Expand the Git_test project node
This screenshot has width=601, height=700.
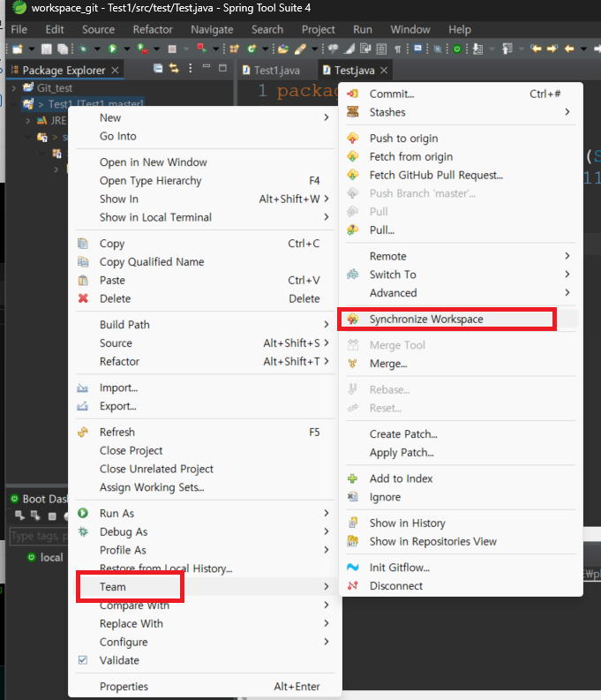pos(14,88)
